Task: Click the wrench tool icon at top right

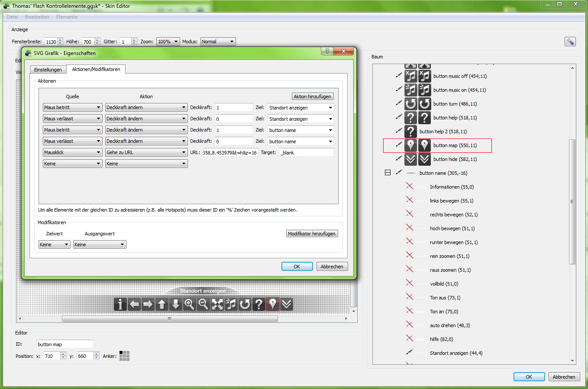Action: tap(570, 42)
